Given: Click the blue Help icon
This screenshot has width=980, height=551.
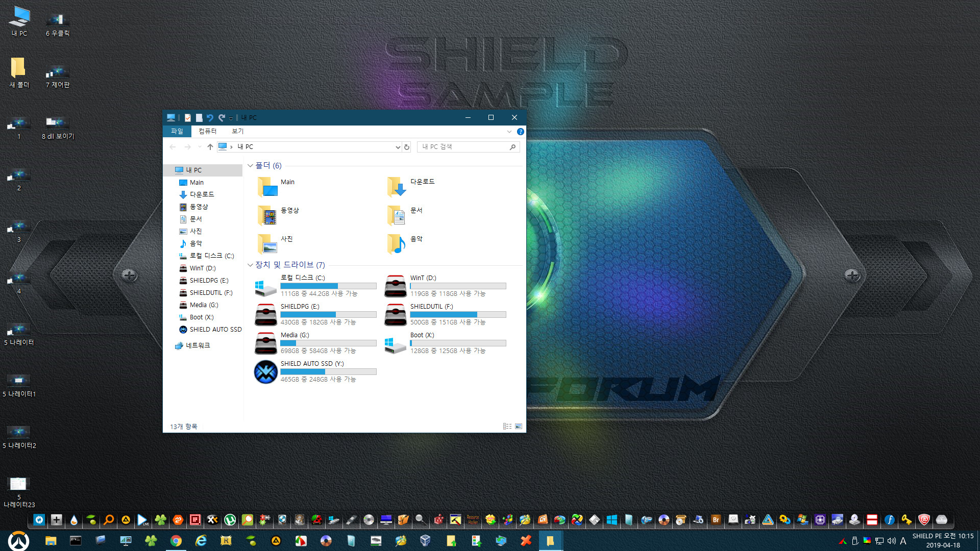Looking at the screenshot, I should point(520,132).
